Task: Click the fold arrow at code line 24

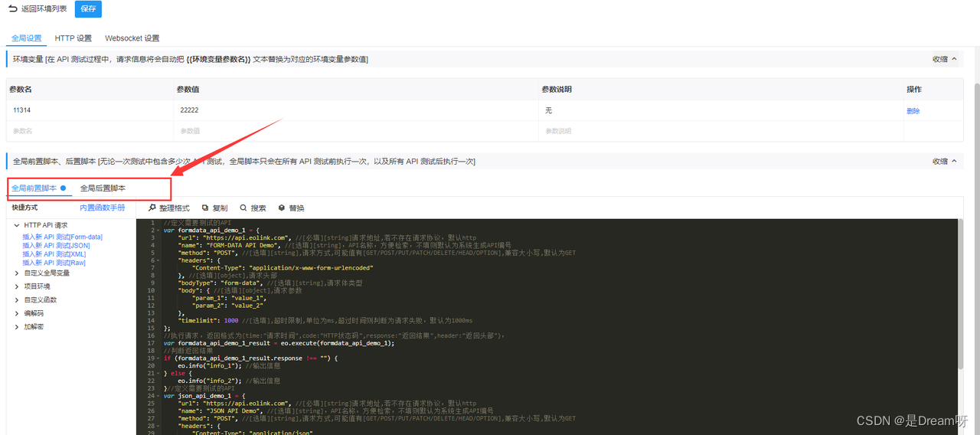Action: 158,395
